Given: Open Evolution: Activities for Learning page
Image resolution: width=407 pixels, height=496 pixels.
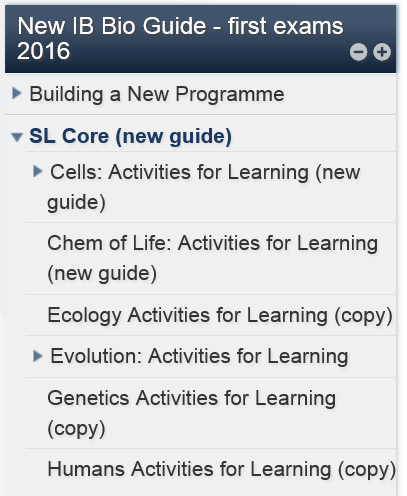Looking at the screenshot, I should tap(199, 356).
